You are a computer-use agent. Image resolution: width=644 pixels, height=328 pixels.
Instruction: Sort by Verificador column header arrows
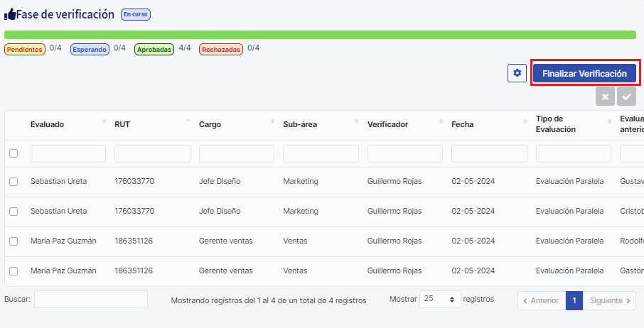point(441,124)
